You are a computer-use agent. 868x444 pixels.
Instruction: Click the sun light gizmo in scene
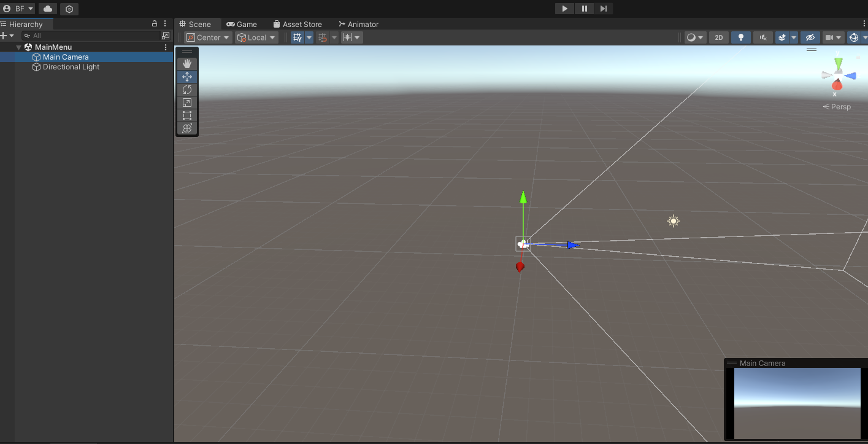click(674, 221)
